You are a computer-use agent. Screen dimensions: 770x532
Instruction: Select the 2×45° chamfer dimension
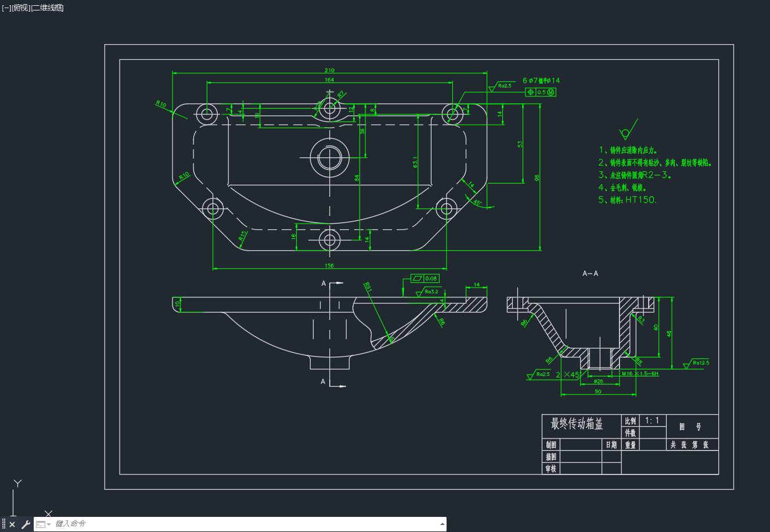pos(567,375)
